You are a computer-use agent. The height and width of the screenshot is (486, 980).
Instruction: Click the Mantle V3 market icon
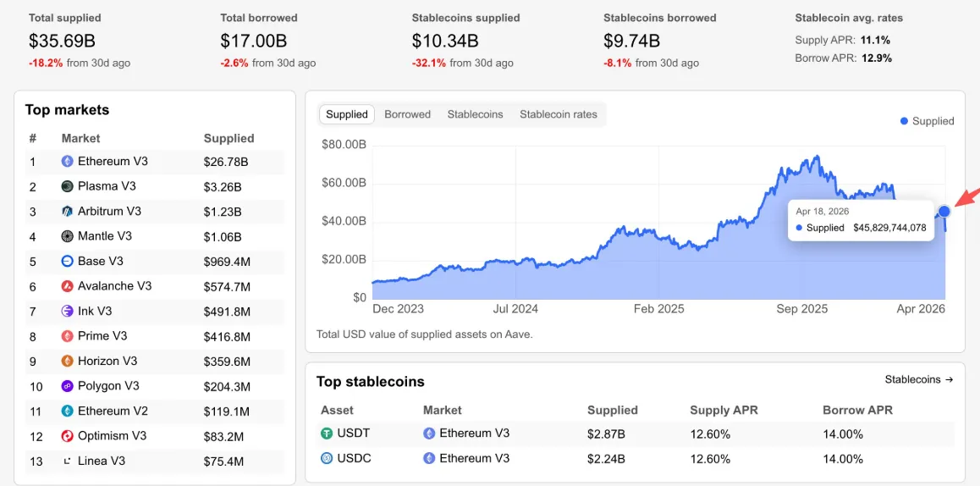(68, 236)
